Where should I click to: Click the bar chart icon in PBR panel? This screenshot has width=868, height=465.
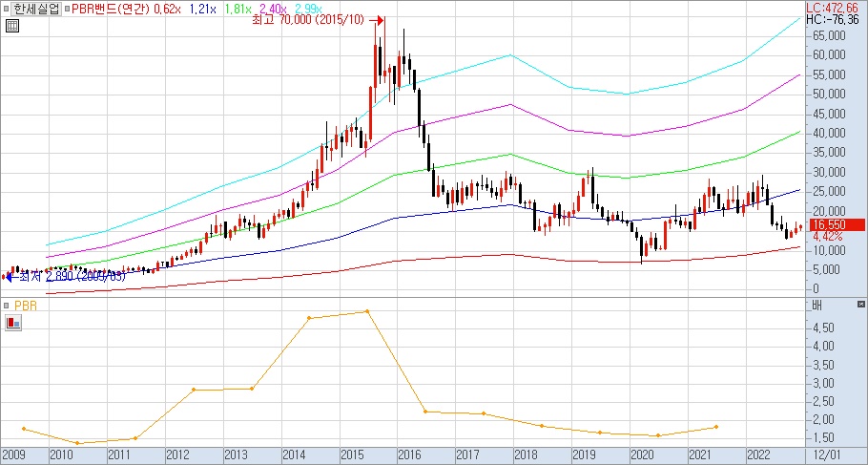pos(12,323)
